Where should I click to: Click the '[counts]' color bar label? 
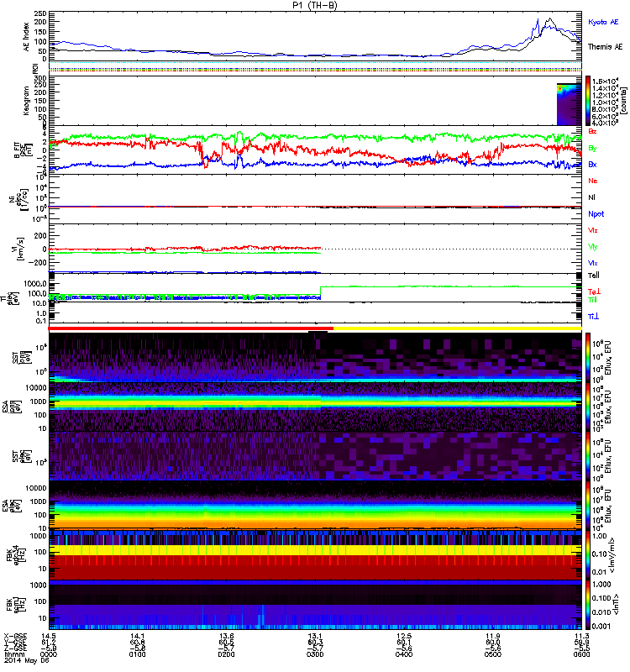(x=624, y=101)
